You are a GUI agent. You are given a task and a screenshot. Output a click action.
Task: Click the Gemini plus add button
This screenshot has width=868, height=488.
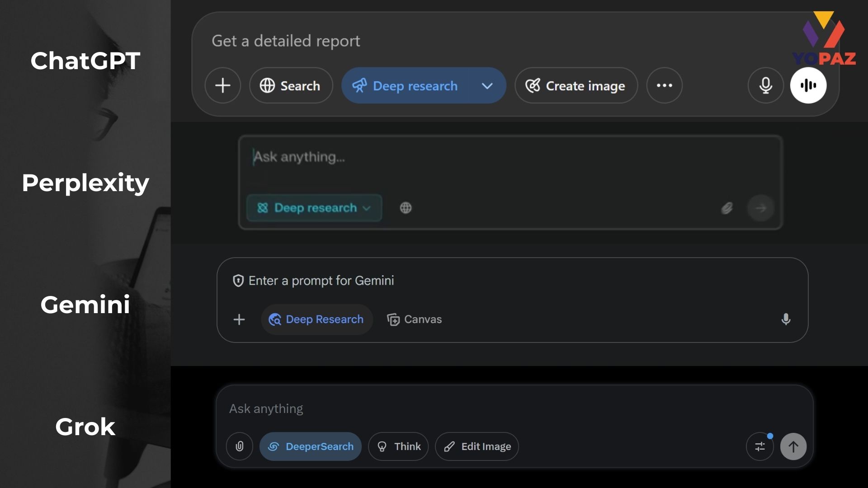pos(239,319)
